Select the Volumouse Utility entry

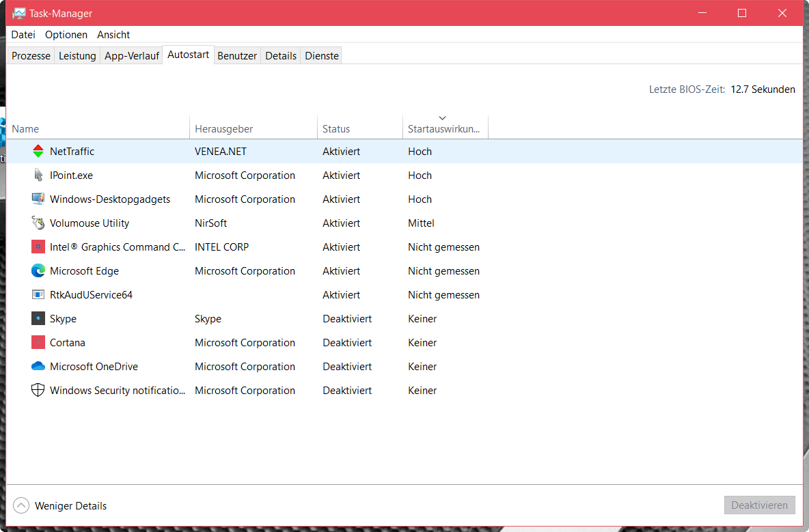point(90,223)
